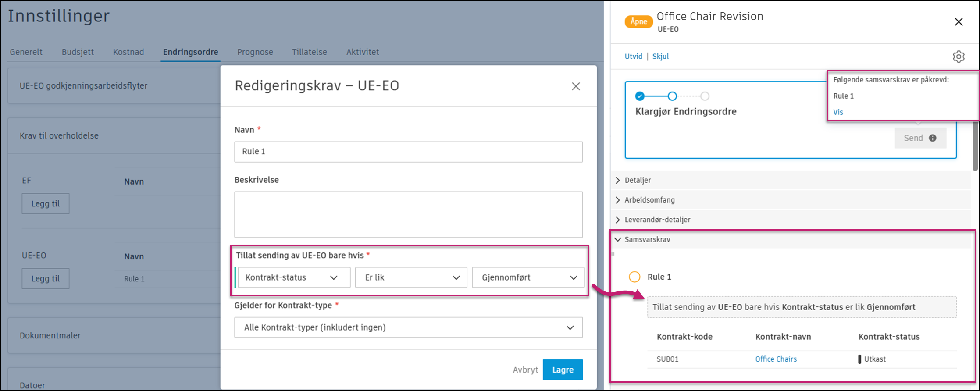Switch to the Prognose tab

(255, 52)
